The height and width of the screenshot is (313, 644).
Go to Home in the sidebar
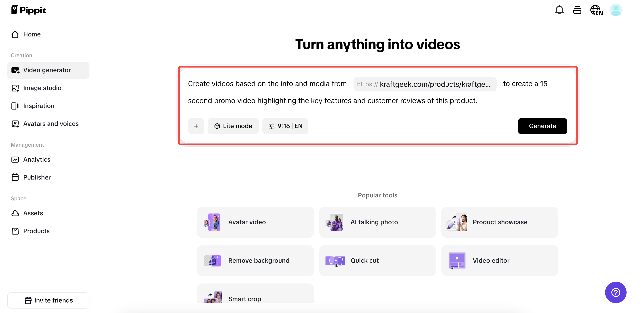32,34
